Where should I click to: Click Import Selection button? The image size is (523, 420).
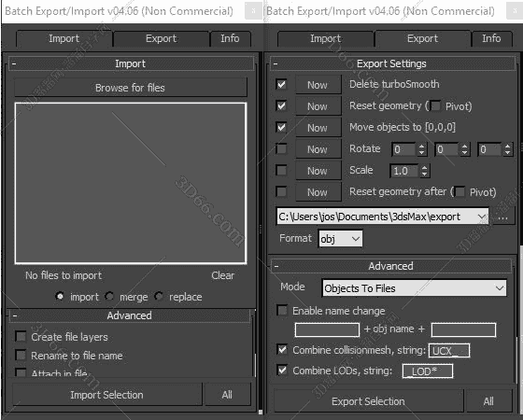tap(107, 395)
